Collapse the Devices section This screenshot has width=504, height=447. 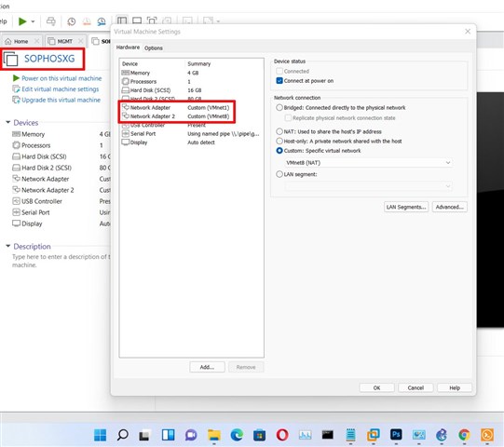click(x=8, y=122)
